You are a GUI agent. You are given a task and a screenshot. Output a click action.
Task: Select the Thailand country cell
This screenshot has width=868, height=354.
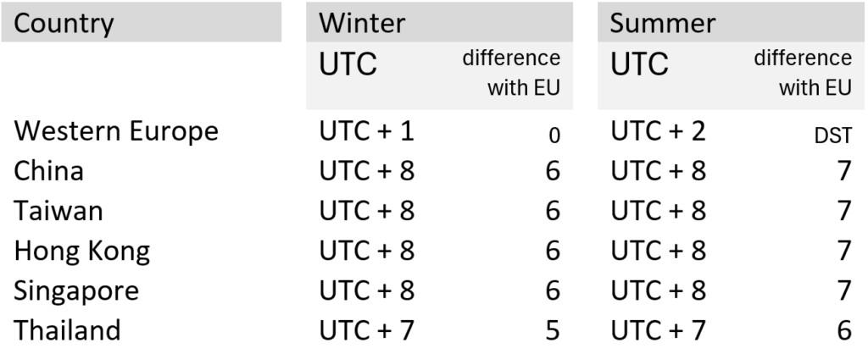[x=67, y=329]
